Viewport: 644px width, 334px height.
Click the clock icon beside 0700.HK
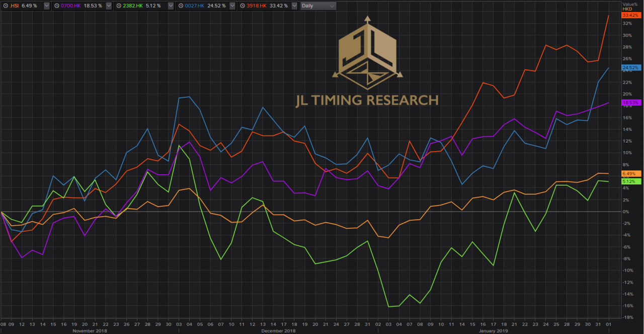pyautogui.click(x=56, y=6)
